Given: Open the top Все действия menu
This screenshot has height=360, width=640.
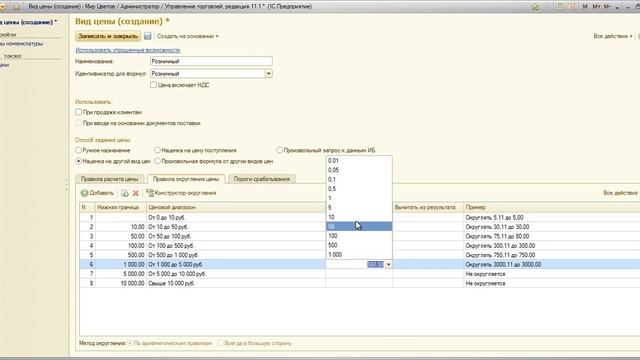Looking at the screenshot, I should pos(613,36).
